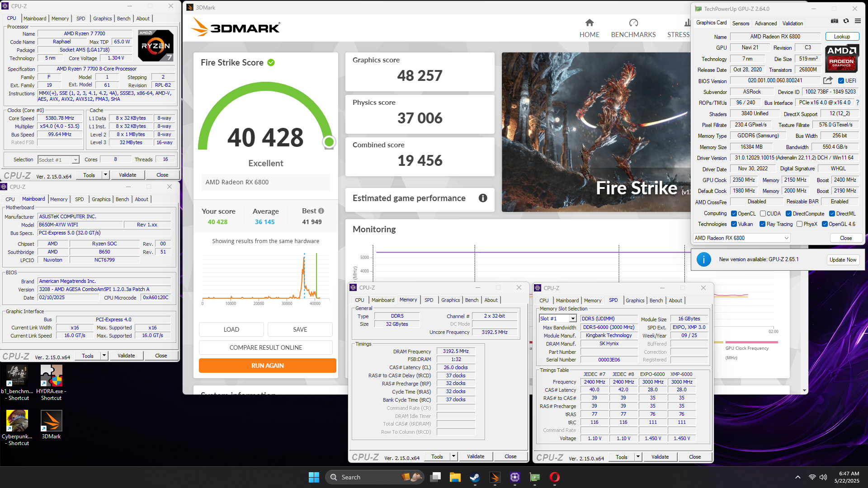Viewport: 868px width, 488px height.
Task: Click the GPU-Z taskbar icon
Action: (535, 477)
